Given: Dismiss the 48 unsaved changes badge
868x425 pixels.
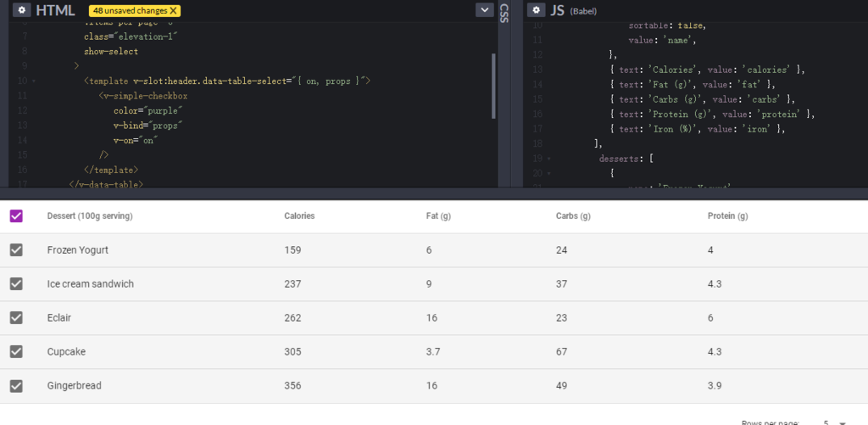Looking at the screenshot, I should (173, 10).
